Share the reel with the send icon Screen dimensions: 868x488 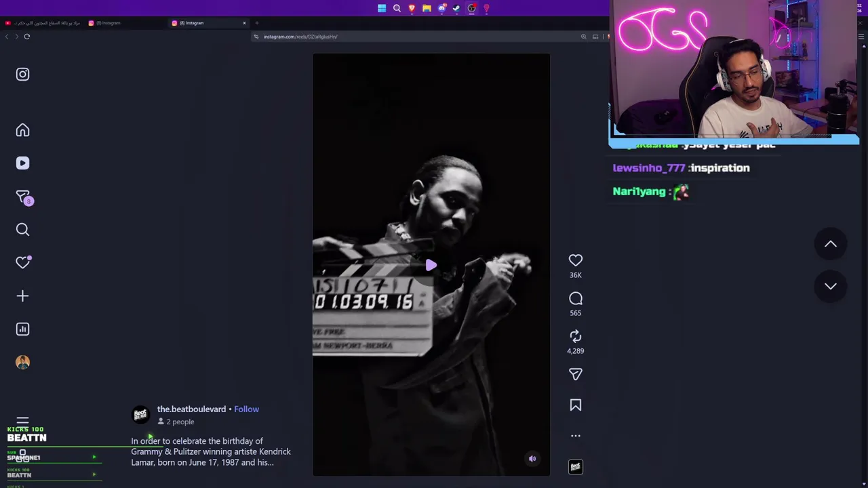click(x=576, y=374)
